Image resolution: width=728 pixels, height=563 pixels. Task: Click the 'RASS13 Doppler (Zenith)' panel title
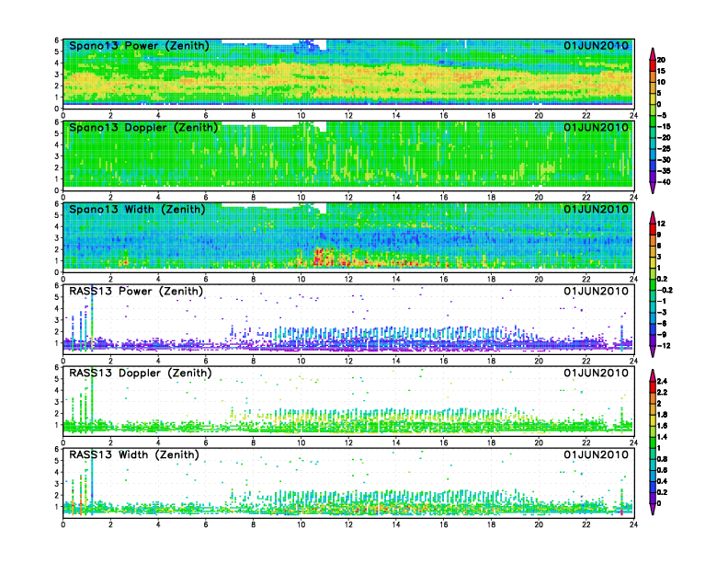click(141, 373)
